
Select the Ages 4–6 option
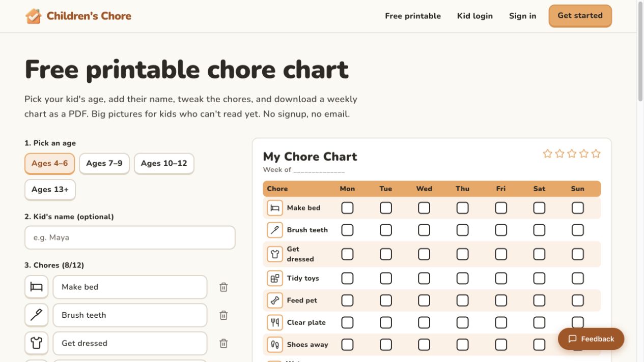(49, 163)
